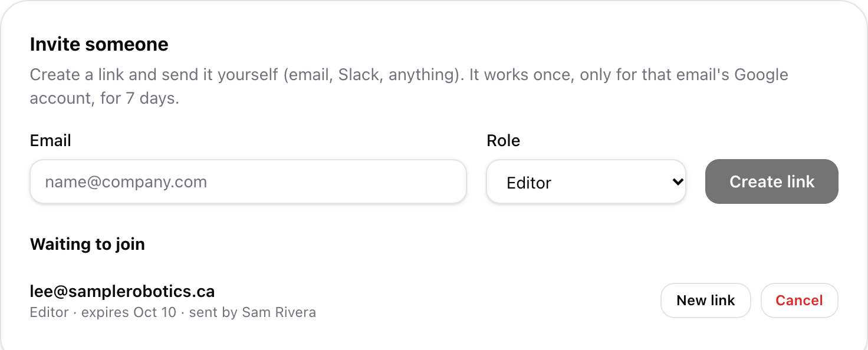The image size is (868, 350).
Task: Click the 'Waiting to join' heading
Action: point(87,244)
